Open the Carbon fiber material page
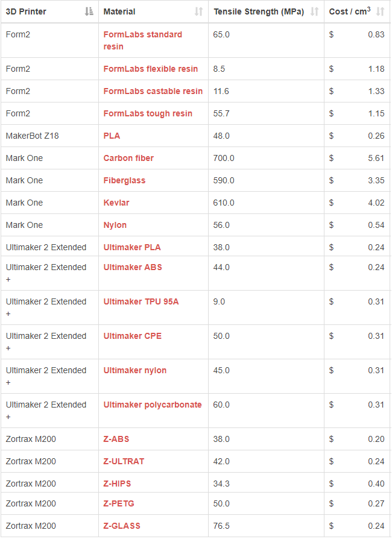The height and width of the screenshot is (539, 392). tap(128, 158)
